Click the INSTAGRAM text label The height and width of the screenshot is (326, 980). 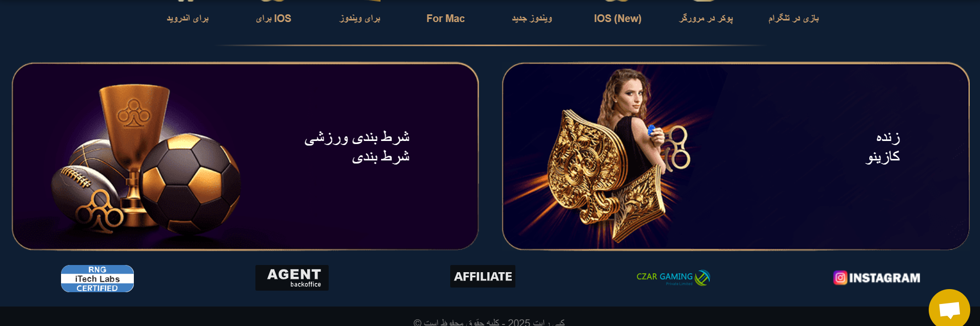coord(884,278)
